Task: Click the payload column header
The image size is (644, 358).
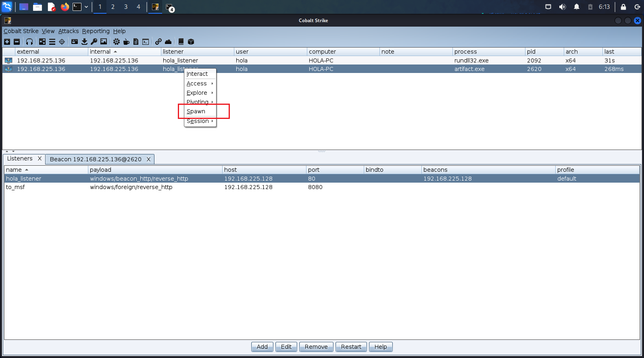Action: pyautogui.click(x=155, y=170)
